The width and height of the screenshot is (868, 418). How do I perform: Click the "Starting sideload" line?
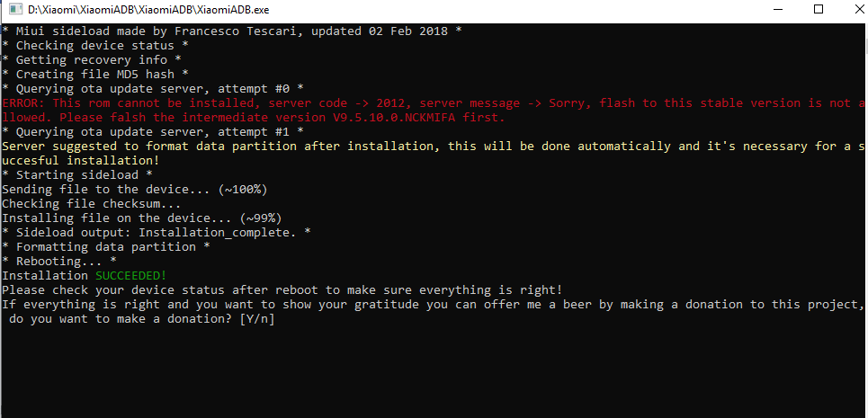77,174
